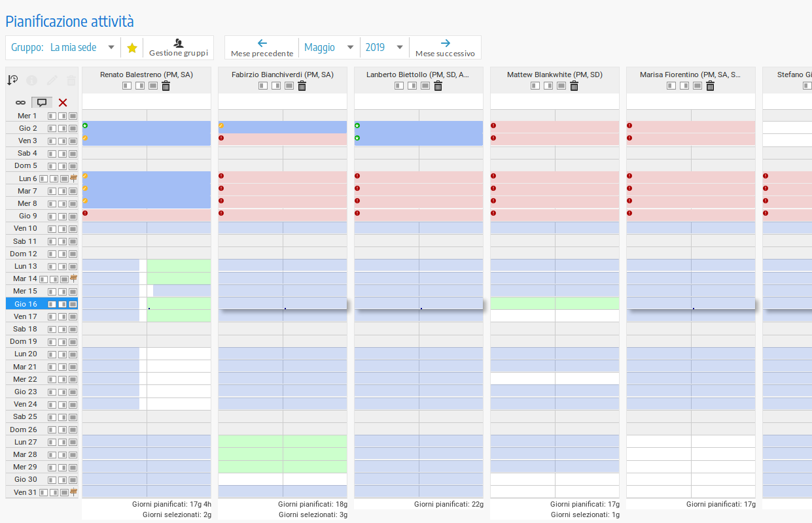Click Renato's green afternoon cell on Lun 13
This screenshot has width=812, height=523.
179,266
